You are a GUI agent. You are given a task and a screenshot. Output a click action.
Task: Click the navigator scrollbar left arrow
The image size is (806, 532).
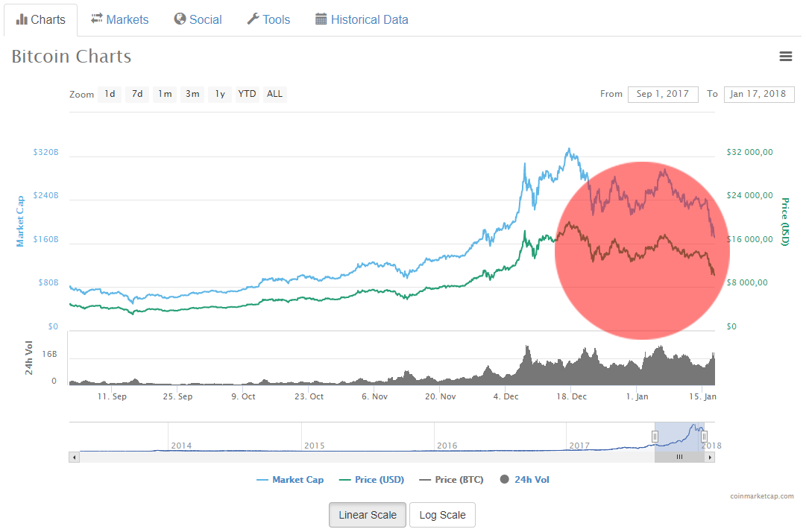click(74, 457)
